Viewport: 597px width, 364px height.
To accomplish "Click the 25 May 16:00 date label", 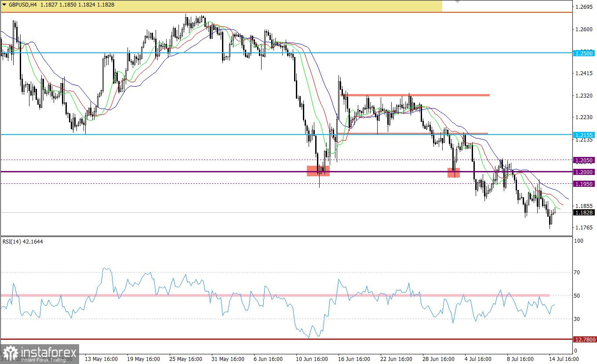I will pyautogui.click(x=186, y=359).
